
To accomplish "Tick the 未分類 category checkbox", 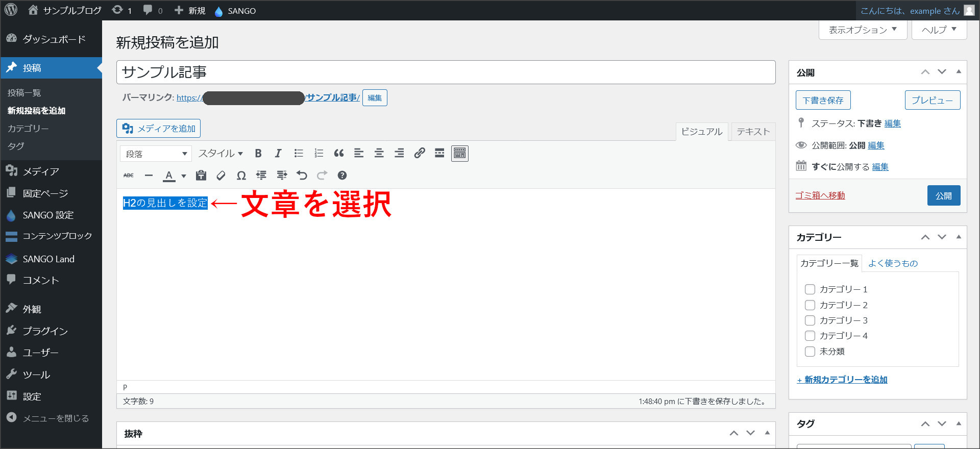I will point(810,352).
